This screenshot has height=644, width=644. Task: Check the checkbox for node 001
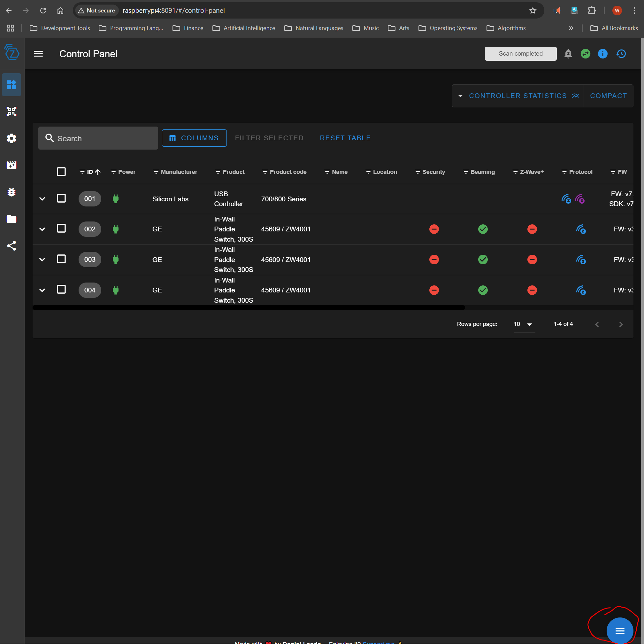[x=61, y=198]
